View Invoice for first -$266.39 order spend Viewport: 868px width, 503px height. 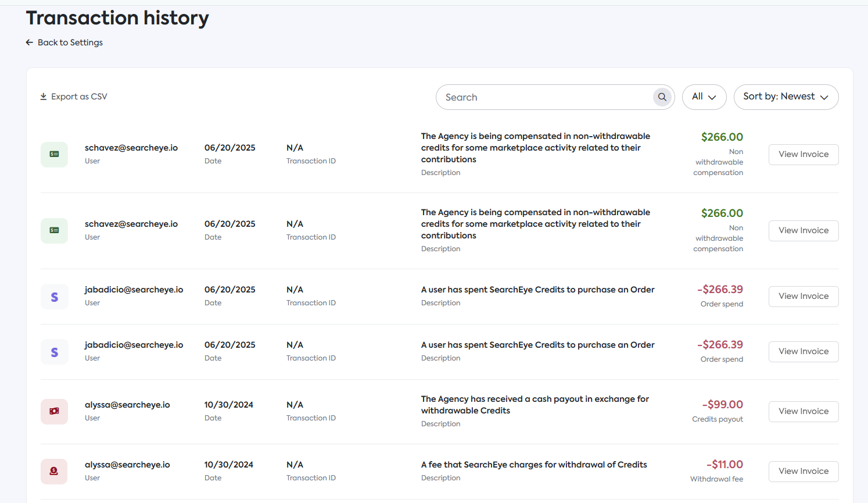[x=803, y=296]
